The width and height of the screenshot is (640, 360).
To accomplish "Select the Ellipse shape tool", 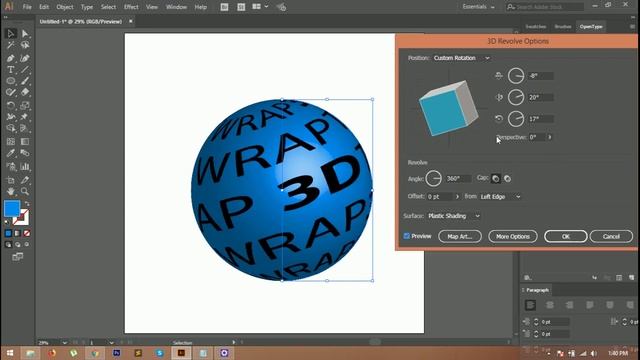I will click(11, 81).
